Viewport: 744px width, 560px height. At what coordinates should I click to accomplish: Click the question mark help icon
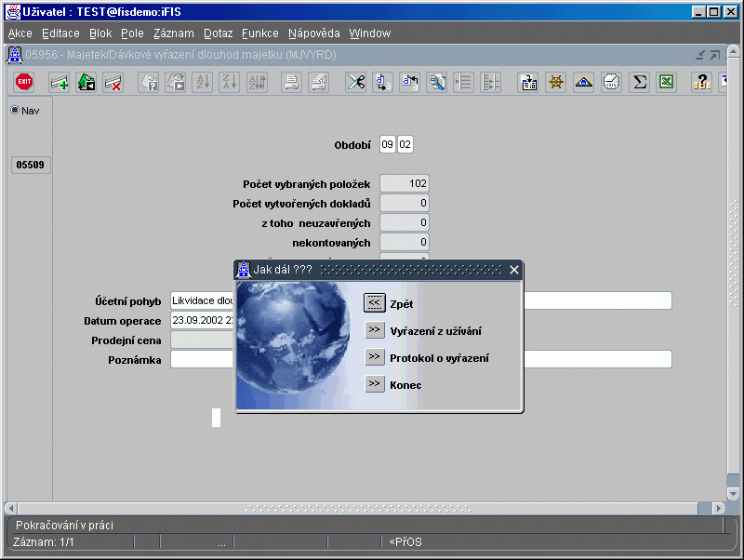(701, 82)
